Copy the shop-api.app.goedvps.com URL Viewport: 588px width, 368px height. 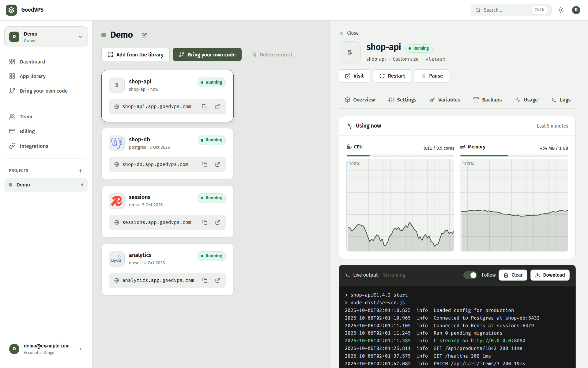[205, 107]
